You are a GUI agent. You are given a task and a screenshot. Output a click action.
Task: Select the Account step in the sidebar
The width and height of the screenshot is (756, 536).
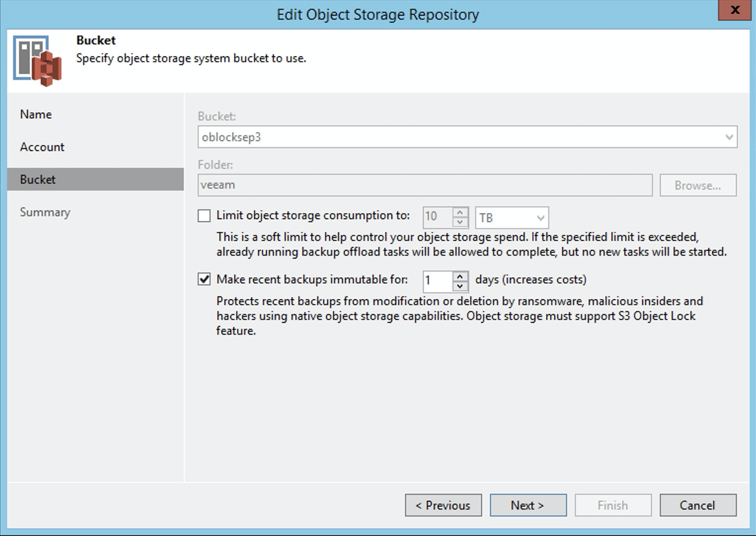[x=42, y=146]
